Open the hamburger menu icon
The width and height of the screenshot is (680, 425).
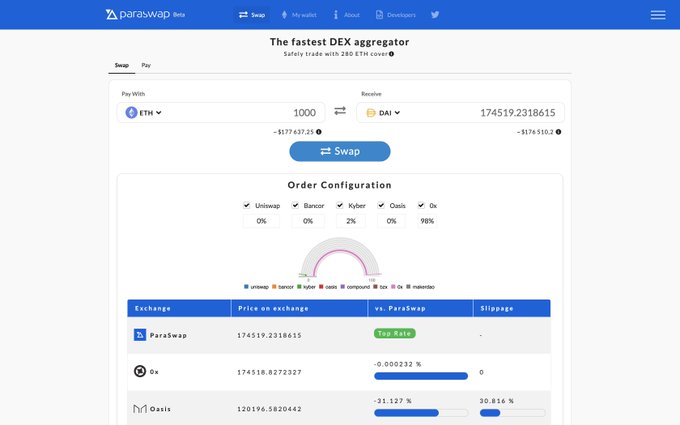pyautogui.click(x=658, y=15)
